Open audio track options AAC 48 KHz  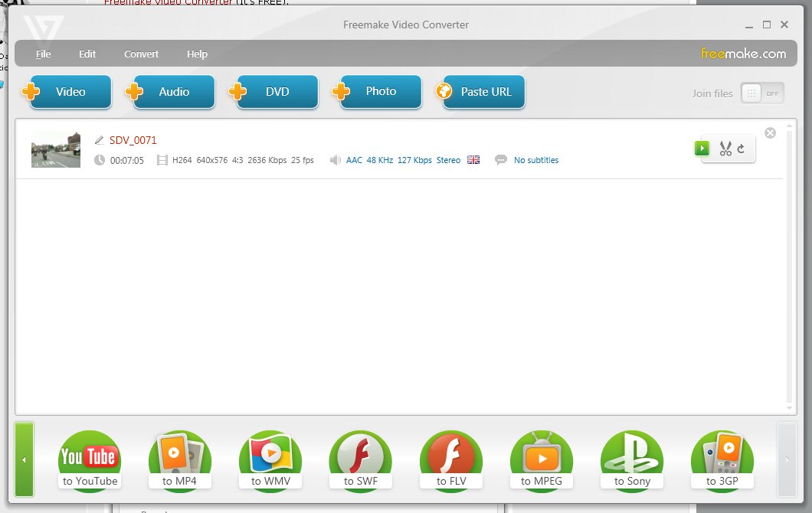point(403,160)
